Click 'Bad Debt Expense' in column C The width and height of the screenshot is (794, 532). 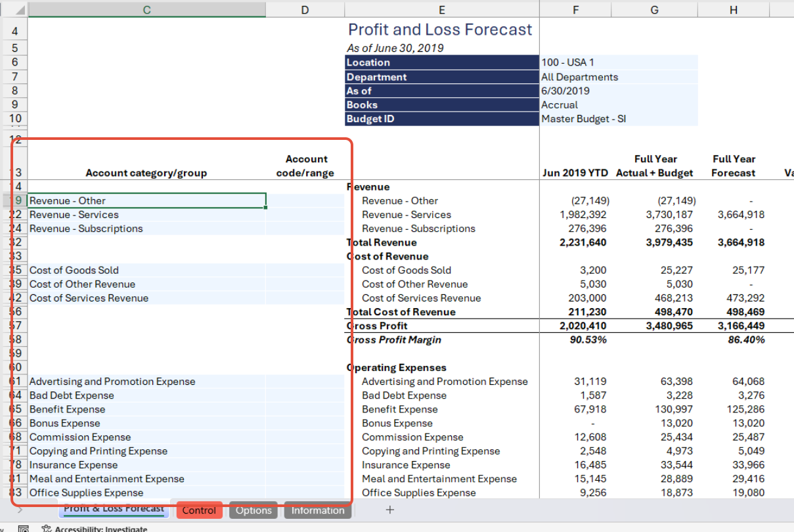[146, 395]
